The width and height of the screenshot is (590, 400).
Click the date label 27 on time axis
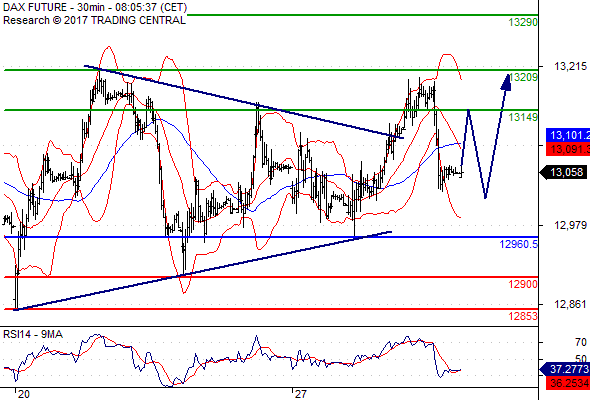[x=301, y=394]
